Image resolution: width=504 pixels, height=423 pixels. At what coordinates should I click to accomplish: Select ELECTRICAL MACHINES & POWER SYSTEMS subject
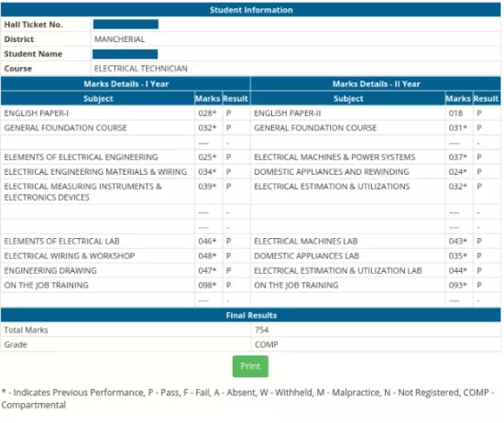tap(334, 157)
